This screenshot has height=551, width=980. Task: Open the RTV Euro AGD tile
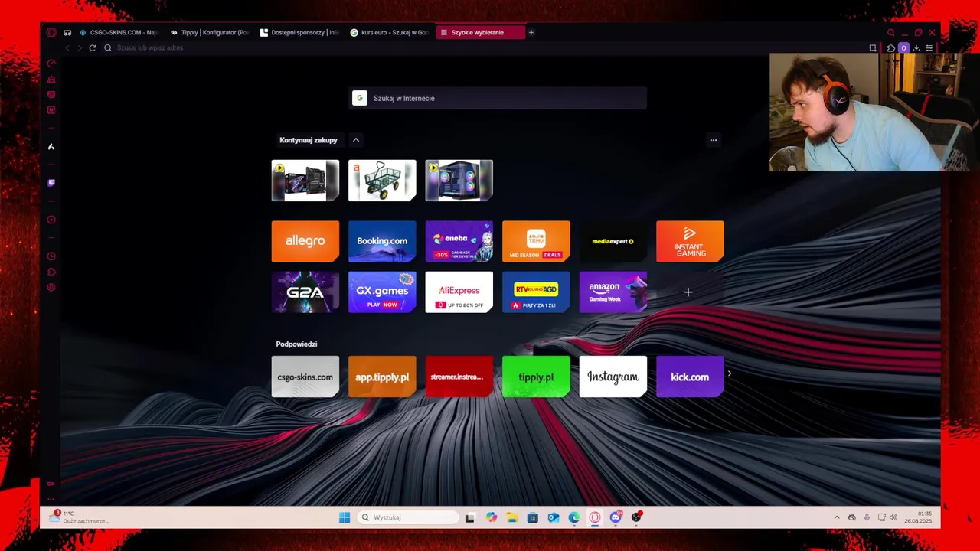[x=536, y=292]
